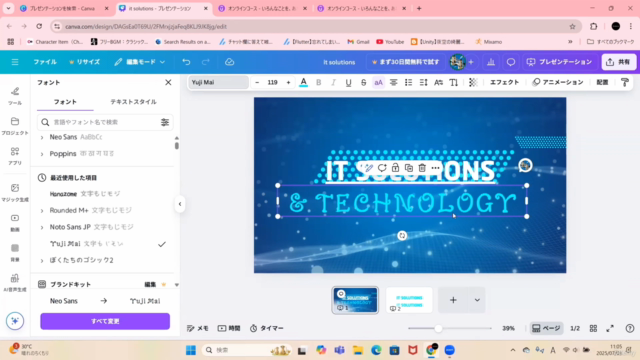Open the アプリ sidebar item

click(15, 156)
